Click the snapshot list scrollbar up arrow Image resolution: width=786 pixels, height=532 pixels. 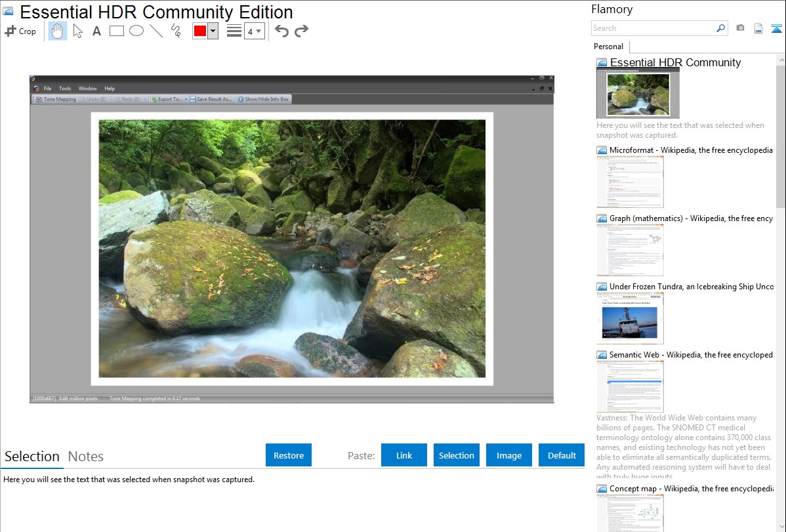click(x=781, y=60)
